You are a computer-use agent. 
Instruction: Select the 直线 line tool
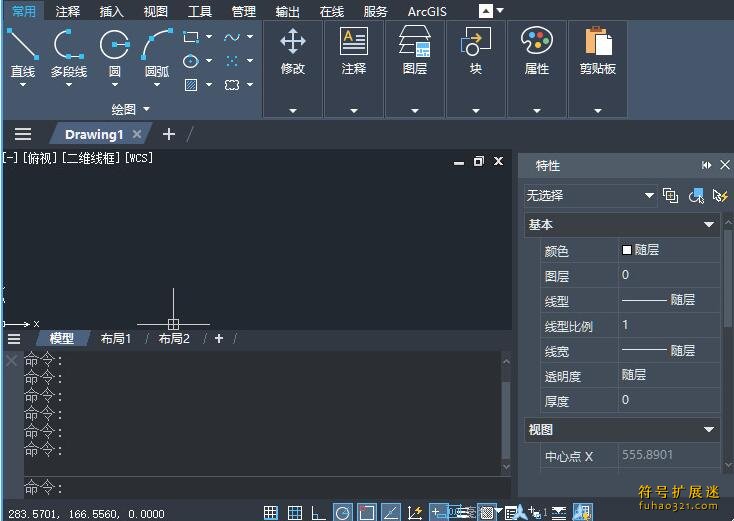pyautogui.click(x=22, y=51)
